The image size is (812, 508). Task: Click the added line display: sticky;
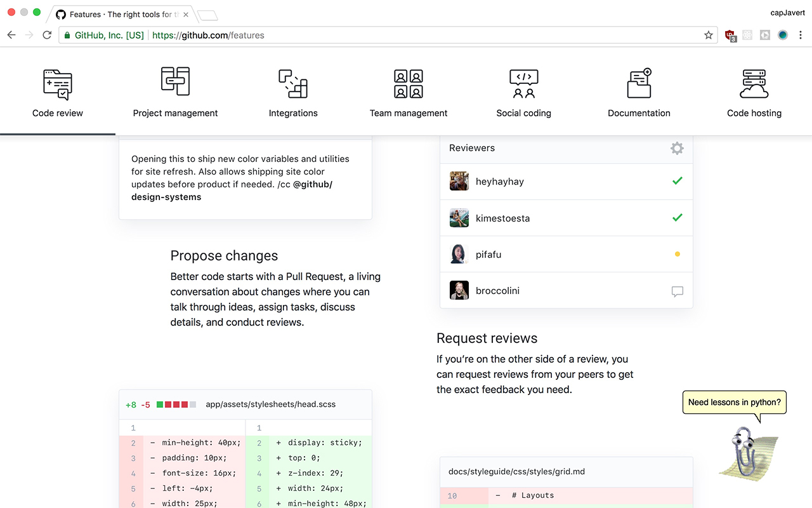pyautogui.click(x=309, y=443)
